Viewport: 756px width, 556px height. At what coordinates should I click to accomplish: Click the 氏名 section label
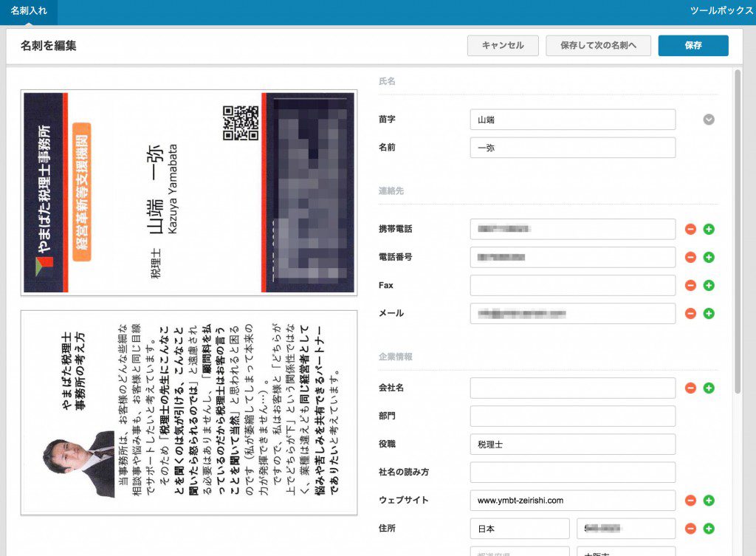point(387,81)
